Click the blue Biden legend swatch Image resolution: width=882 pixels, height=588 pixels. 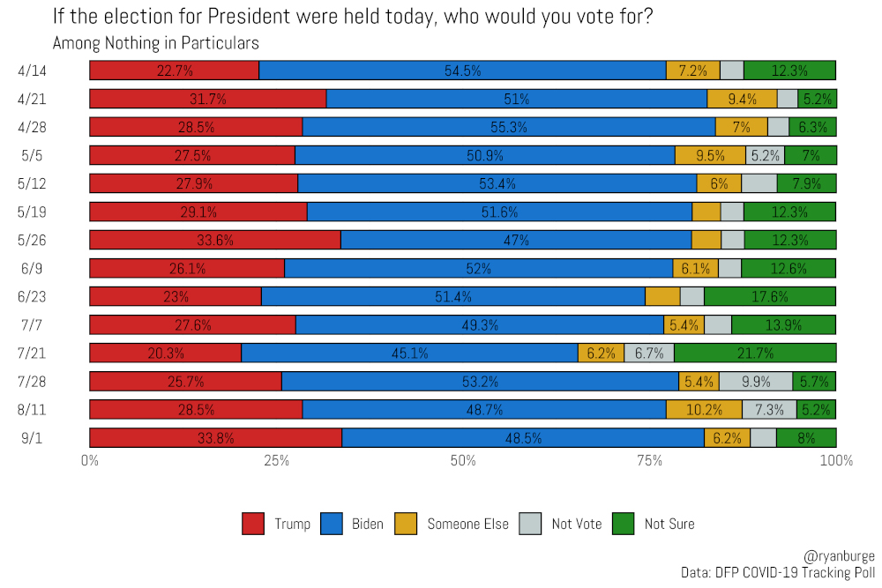click(332, 524)
